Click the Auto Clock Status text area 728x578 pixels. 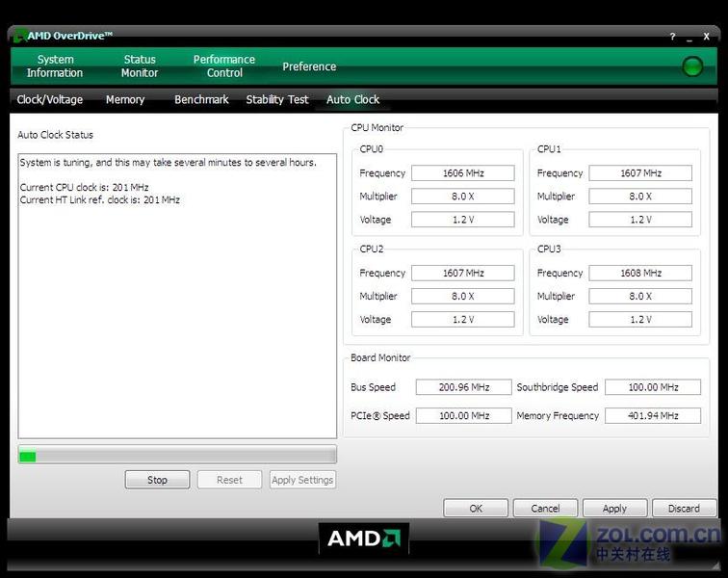177,296
